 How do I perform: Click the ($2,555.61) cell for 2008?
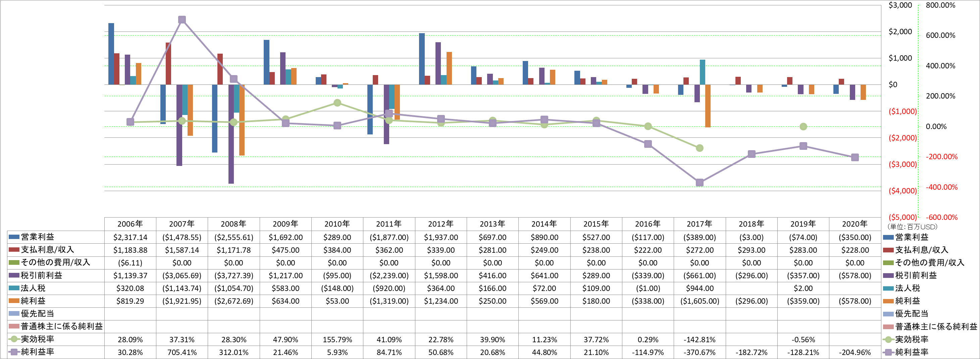[x=234, y=237]
